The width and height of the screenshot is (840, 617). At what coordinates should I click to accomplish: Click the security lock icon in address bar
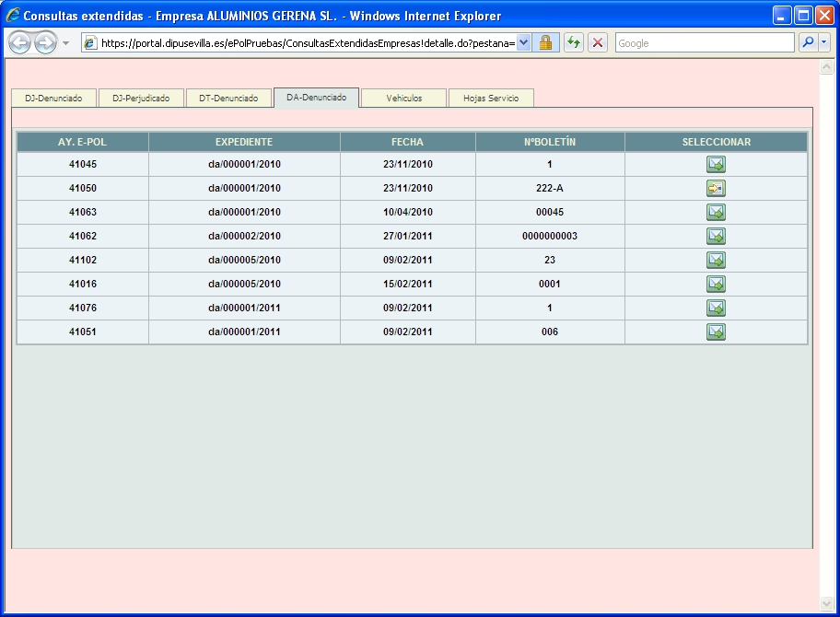[545, 43]
